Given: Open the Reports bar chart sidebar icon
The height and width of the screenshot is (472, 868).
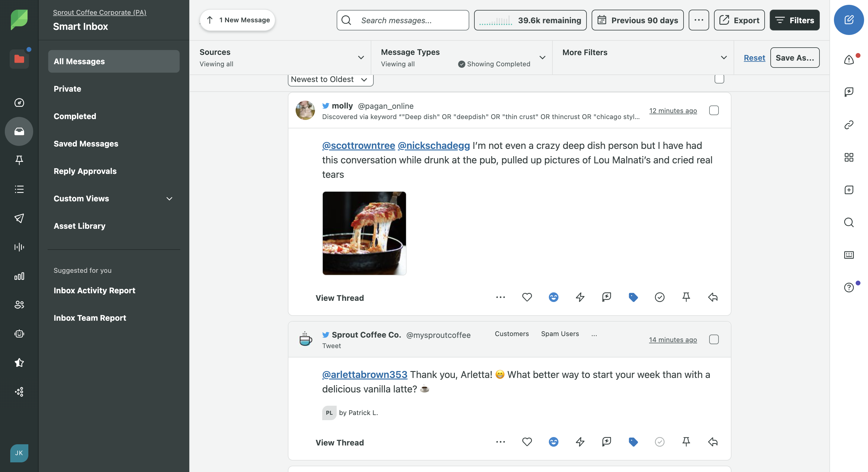Looking at the screenshot, I should [x=19, y=276].
